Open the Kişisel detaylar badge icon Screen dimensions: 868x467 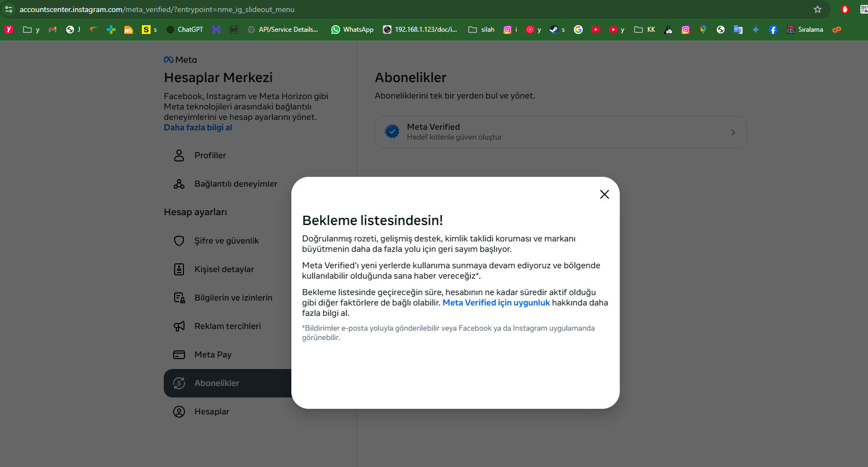click(179, 269)
